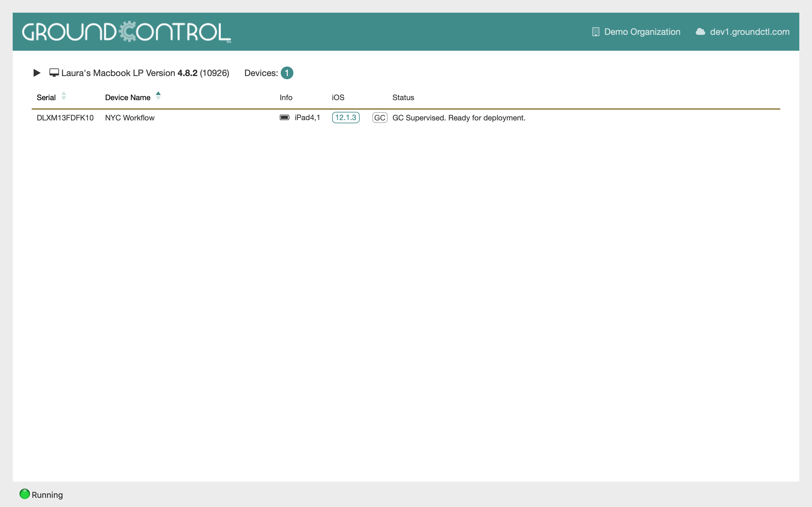Select serial DLXM13FDFK10 cell

65,118
